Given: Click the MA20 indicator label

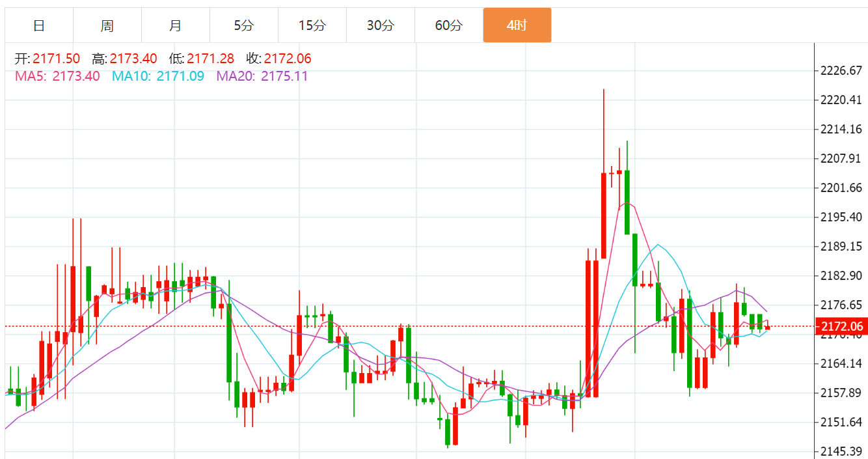Looking at the screenshot, I should [262, 76].
